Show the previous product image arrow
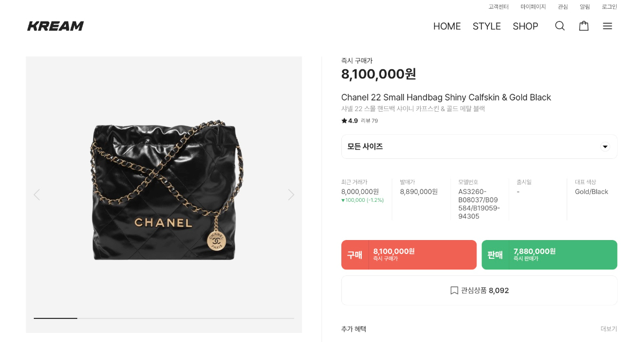The width and height of the screenshot is (644, 342). pyautogui.click(x=36, y=194)
